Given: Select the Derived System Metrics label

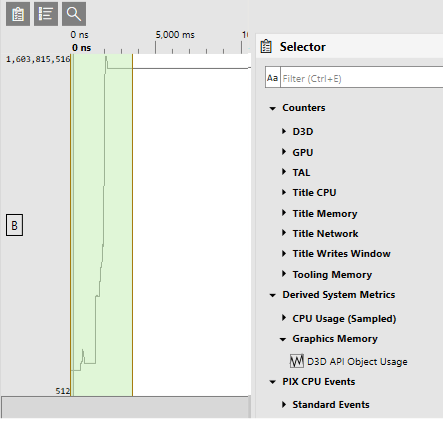Looking at the screenshot, I should 339,295.
